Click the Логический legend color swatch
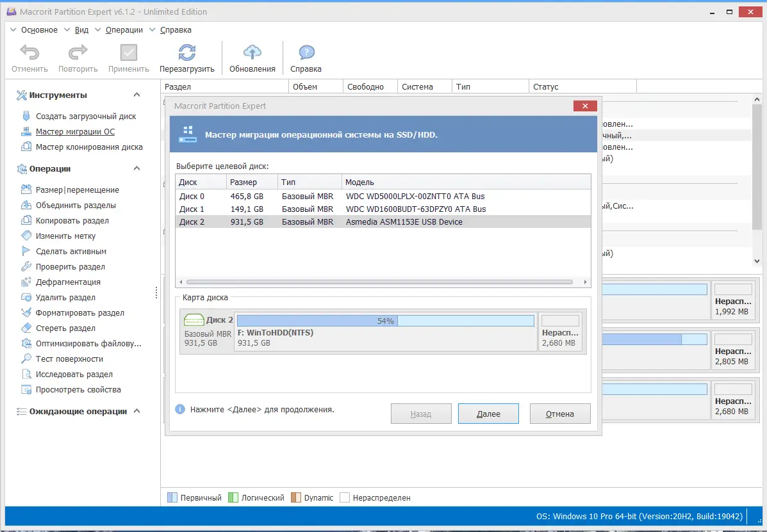This screenshot has width=767, height=532. (233, 498)
